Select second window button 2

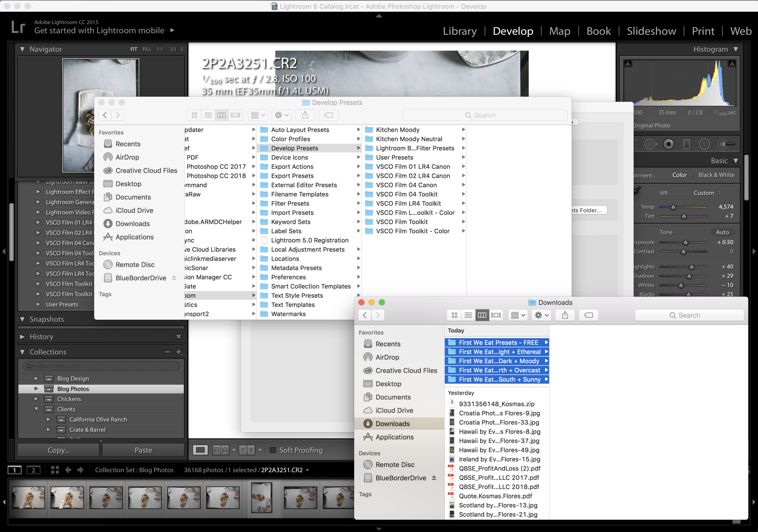point(33,470)
